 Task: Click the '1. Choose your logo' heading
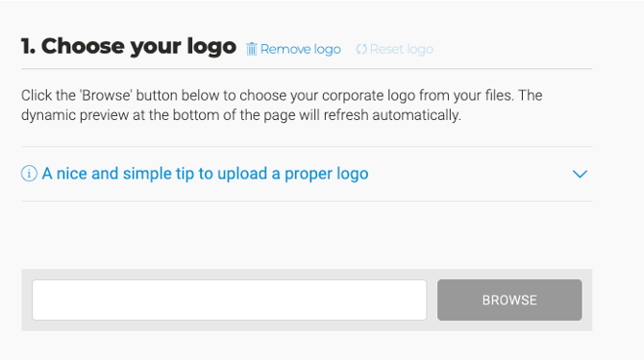(x=129, y=46)
